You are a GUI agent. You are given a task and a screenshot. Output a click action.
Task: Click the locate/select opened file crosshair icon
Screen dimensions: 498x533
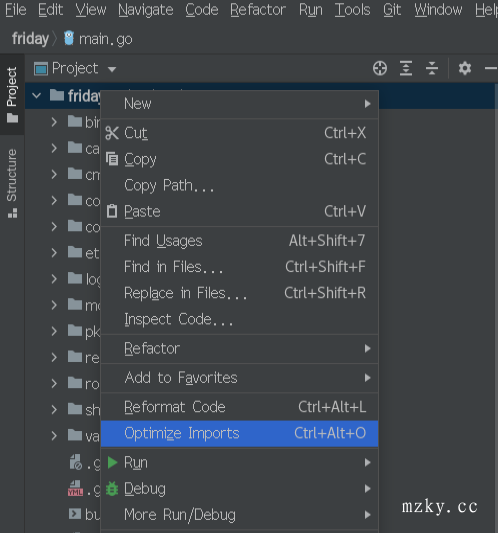point(380,68)
